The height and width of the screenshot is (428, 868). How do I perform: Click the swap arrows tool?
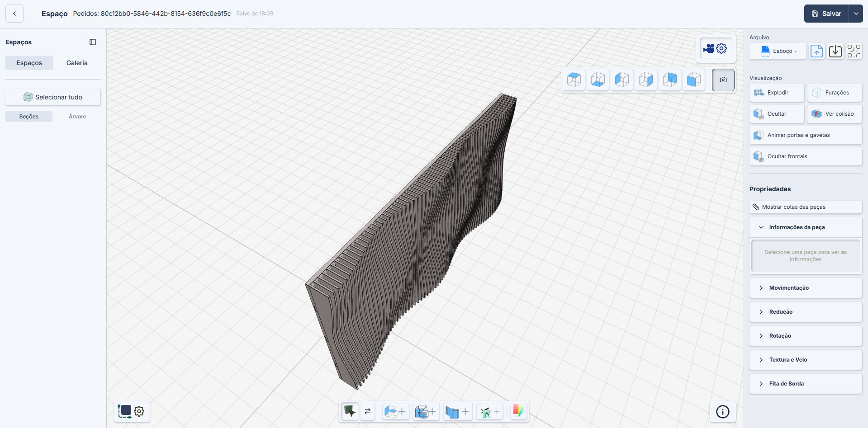(368, 411)
